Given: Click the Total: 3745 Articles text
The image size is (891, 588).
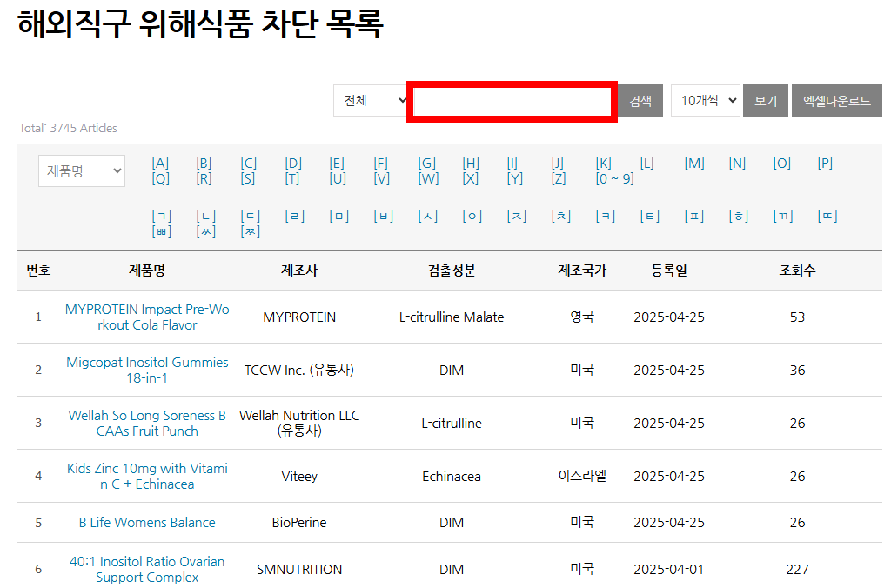Looking at the screenshot, I should [68, 128].
